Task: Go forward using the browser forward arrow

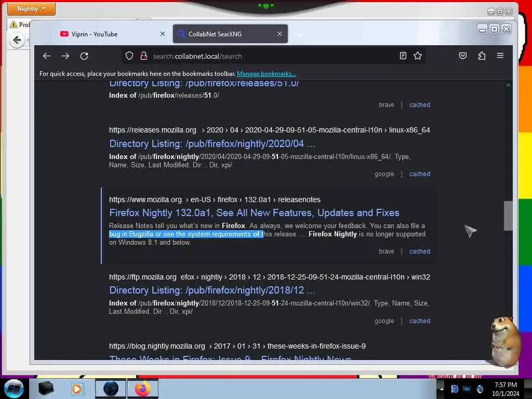Action: 65,56
